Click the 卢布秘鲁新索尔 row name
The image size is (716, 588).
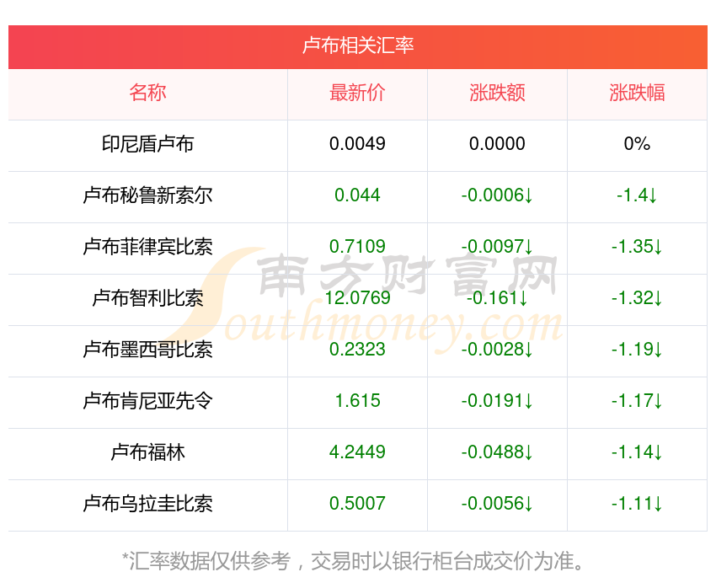tap(147, 195)
